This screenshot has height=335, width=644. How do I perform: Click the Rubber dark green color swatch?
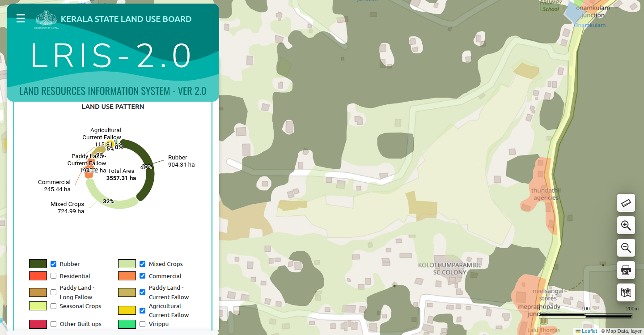(x=38, y=264)
